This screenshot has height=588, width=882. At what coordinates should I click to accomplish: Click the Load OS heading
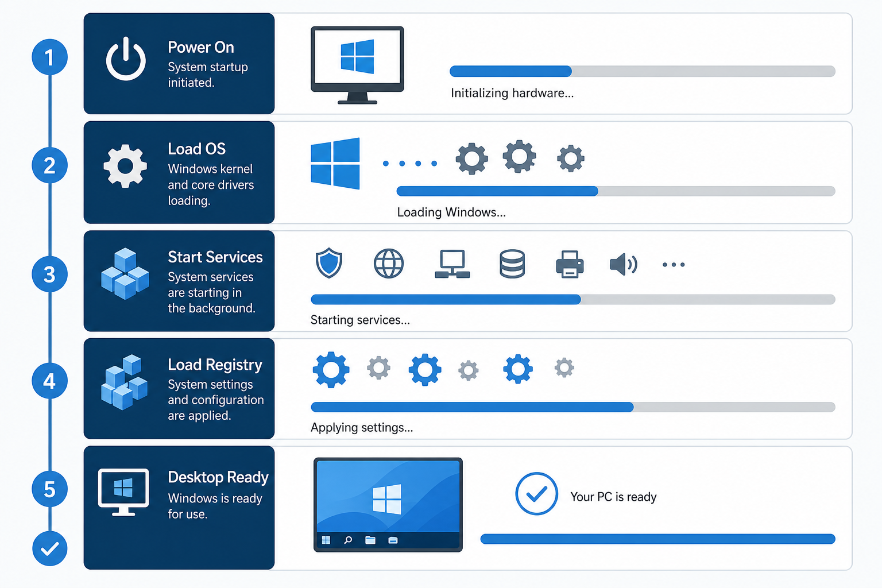tap(197, 149)
